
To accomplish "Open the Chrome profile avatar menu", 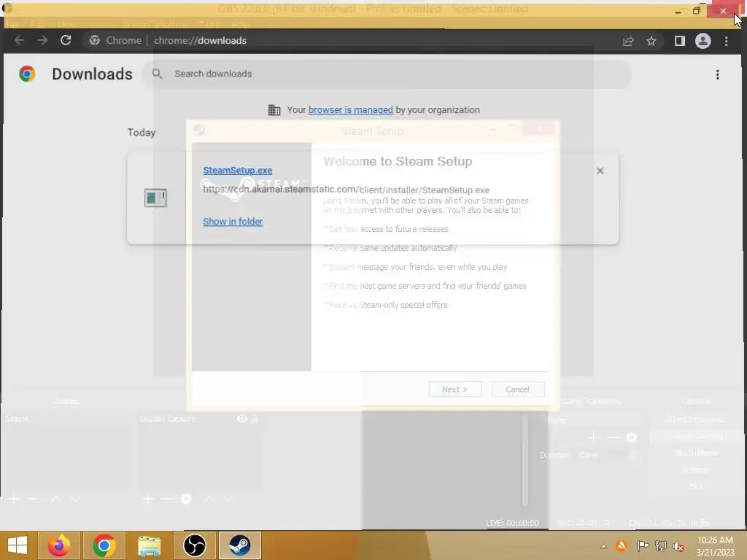I will pos(703,41).
